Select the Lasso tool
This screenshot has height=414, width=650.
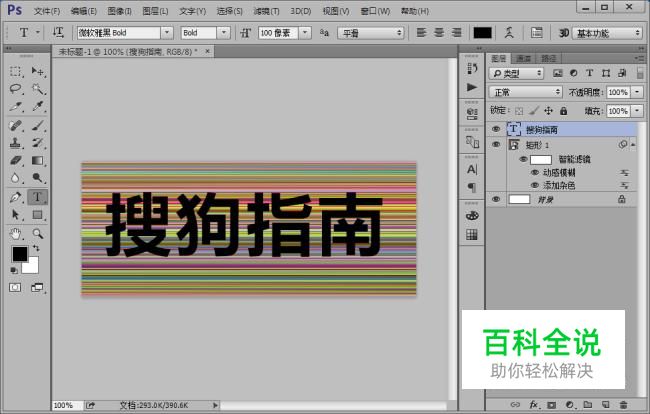(x=16, y=89)
